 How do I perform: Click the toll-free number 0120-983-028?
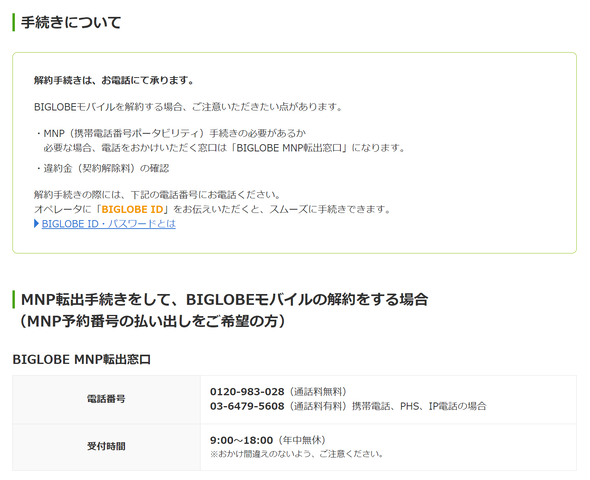[247, 392]
